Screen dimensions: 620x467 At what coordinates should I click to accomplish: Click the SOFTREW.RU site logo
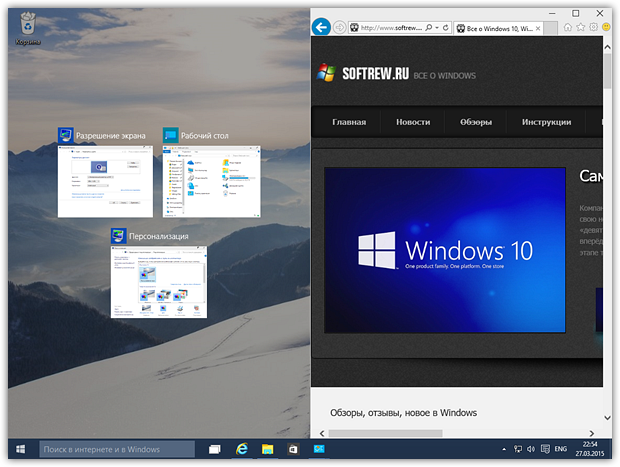pyautogui.click(x=363, y=73)
